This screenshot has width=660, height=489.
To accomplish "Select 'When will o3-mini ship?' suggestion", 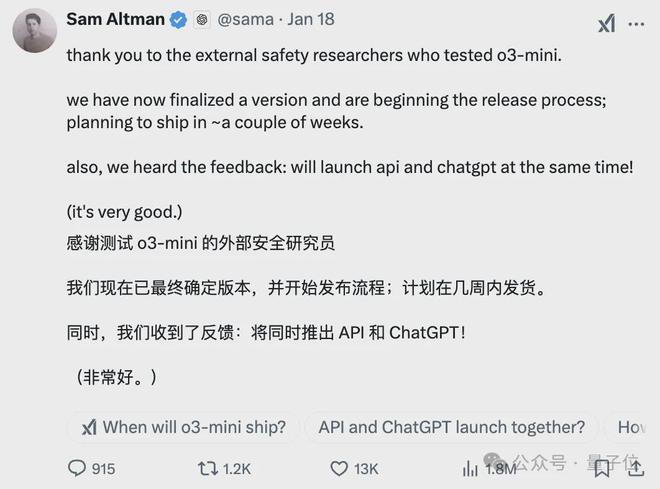I will [x=184, y=428].
